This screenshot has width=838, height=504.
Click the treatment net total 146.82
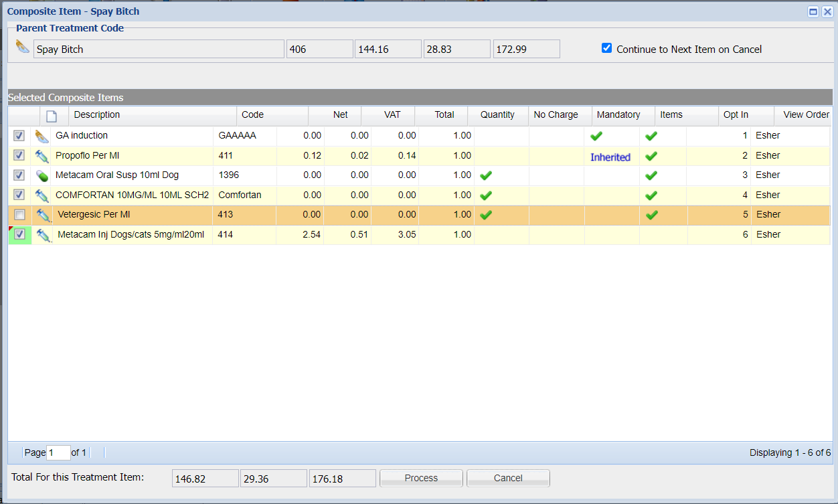(205, 478)
